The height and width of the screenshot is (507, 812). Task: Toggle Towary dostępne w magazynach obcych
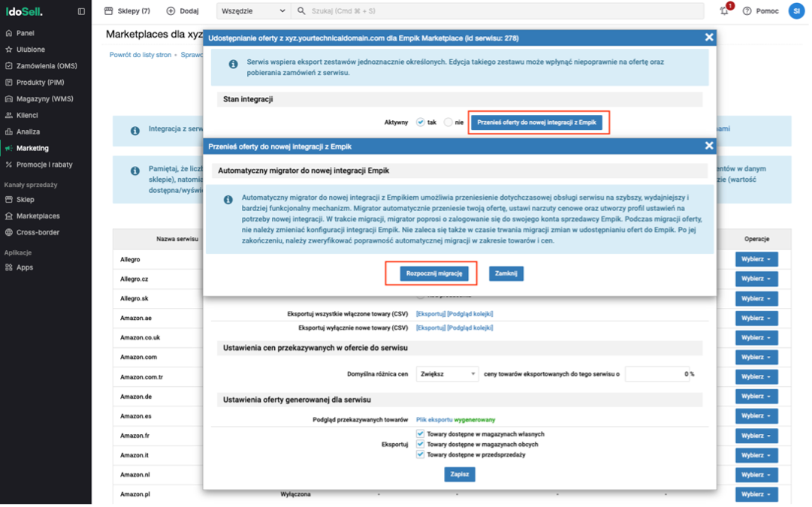420,445
